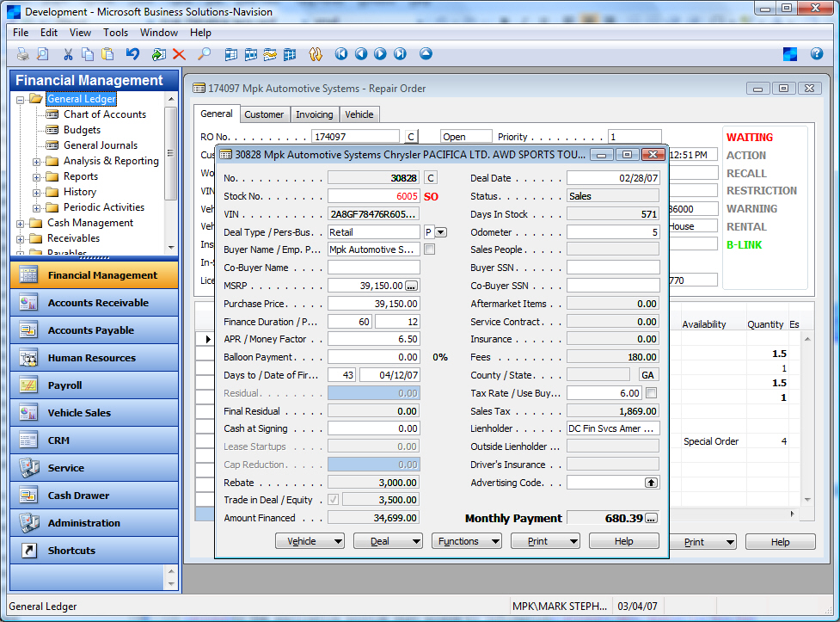Click the Table Filter toolbar icon

251,54
